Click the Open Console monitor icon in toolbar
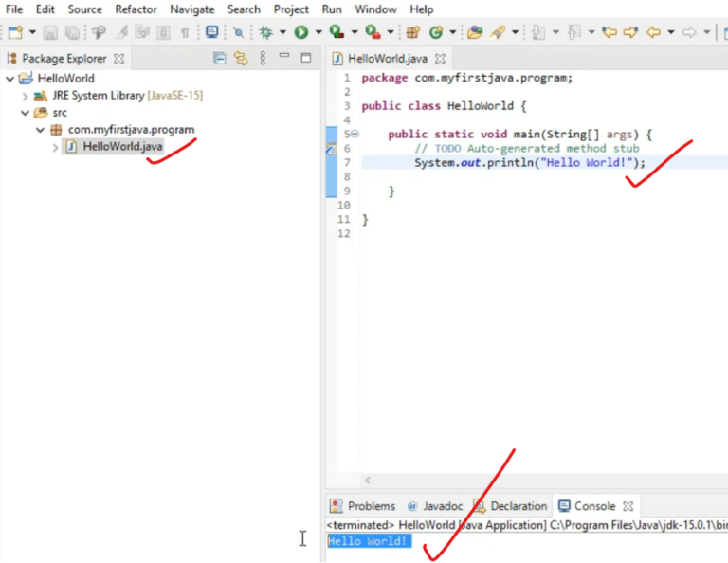This screenshot has height=563, width=728. [211, 32]
